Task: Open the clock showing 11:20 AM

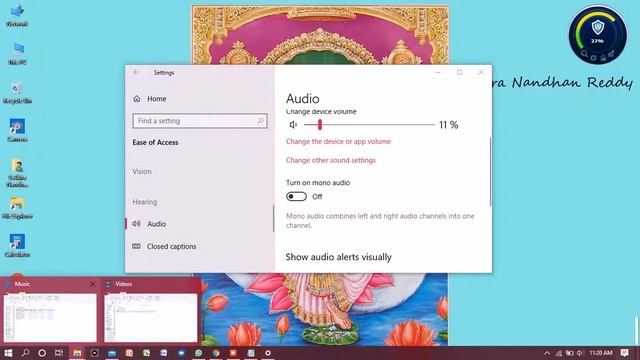Action: coord(601,353)
